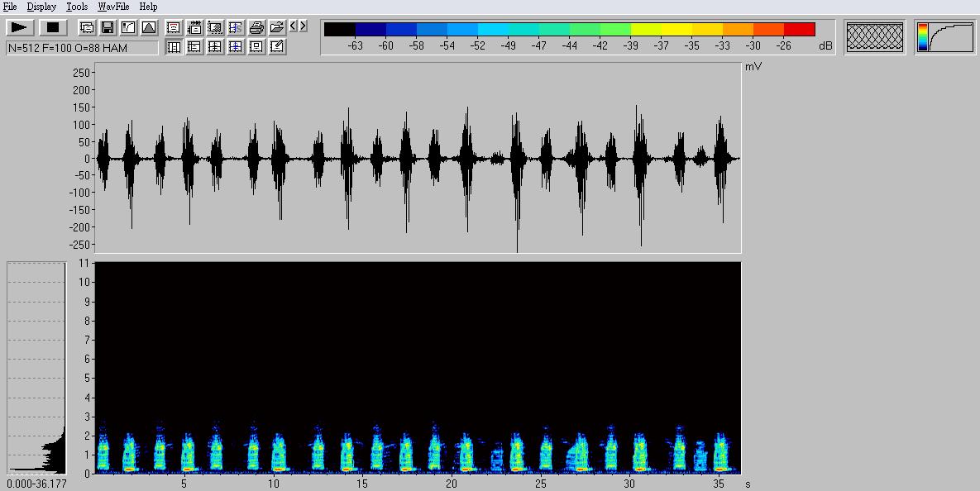Open the WavFile menu
The height and width of the screenshot is (491, 980).
point(113,7)
